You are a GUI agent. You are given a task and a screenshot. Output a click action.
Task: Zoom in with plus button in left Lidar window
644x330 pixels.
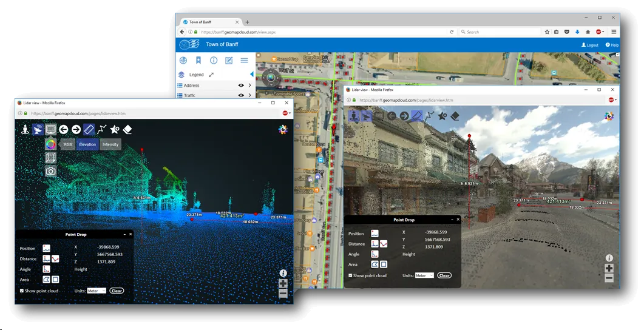[283, 283]
